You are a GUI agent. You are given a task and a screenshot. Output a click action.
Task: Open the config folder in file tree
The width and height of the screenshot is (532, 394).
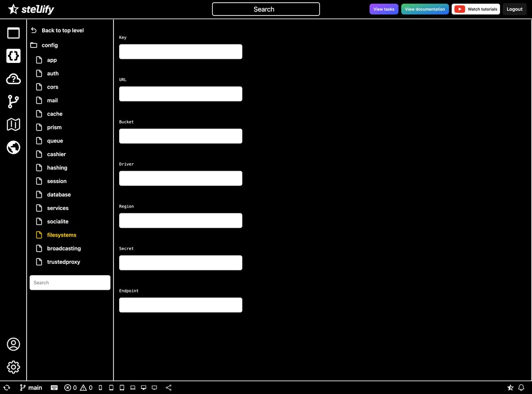click(50, 45)
